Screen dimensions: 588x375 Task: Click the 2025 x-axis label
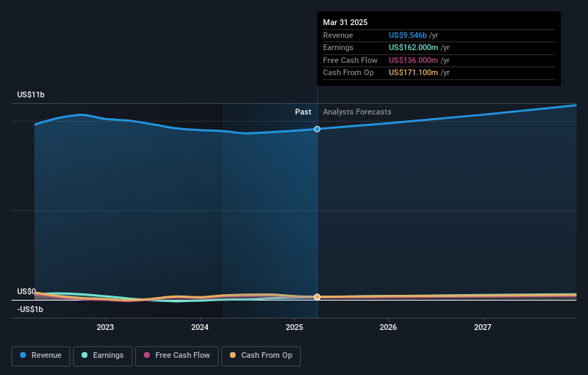tap(294, 327)
